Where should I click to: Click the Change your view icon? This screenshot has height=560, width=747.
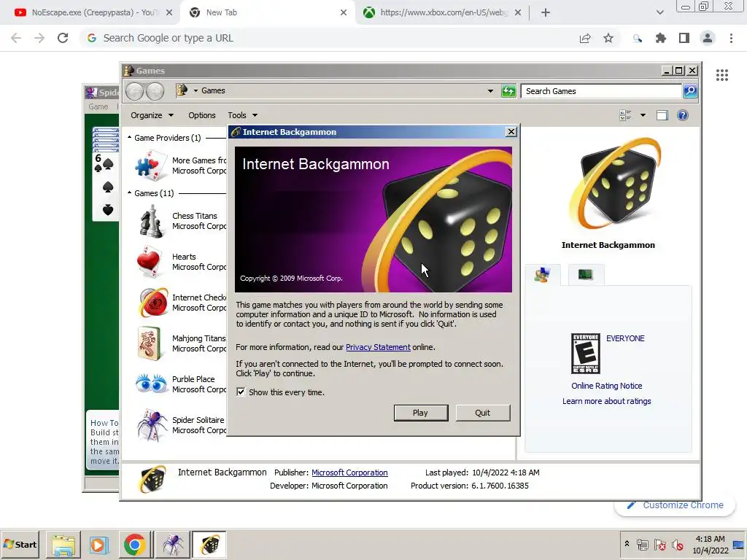[625, 115]
